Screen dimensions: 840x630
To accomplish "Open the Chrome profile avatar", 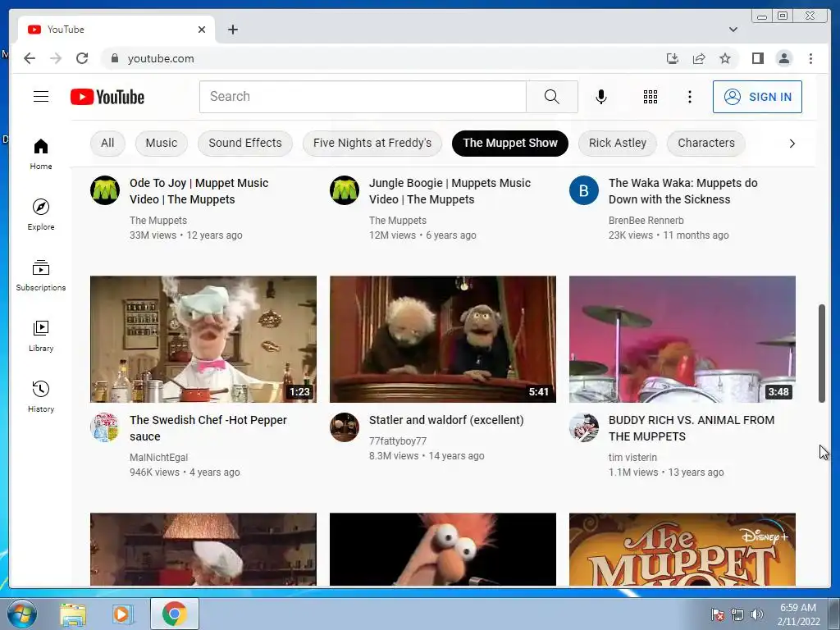I will coord(783,58).
